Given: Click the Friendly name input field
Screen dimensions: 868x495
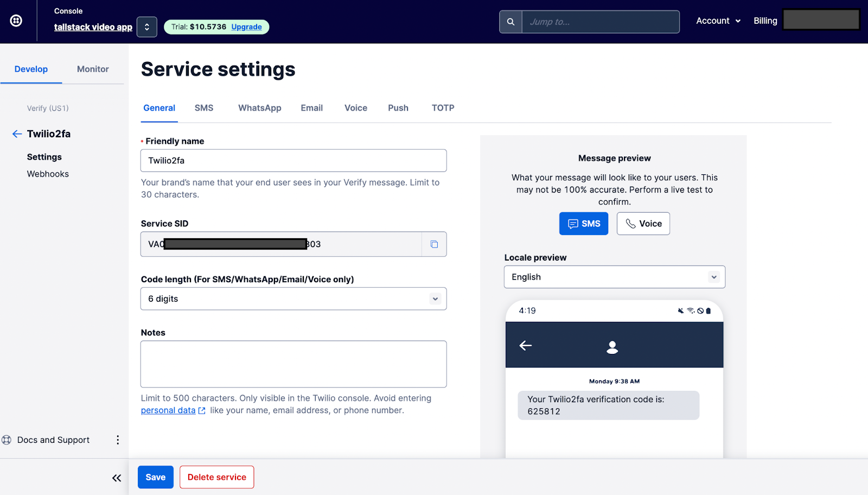Looking at the screenshot, I should point(293,161).
